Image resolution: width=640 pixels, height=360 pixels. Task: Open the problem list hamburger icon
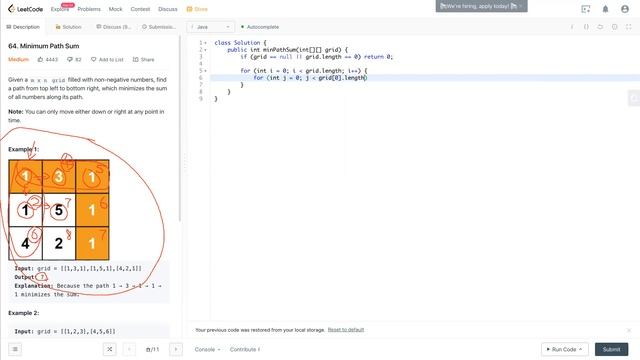pyautogui.click(x=15, y=349)
